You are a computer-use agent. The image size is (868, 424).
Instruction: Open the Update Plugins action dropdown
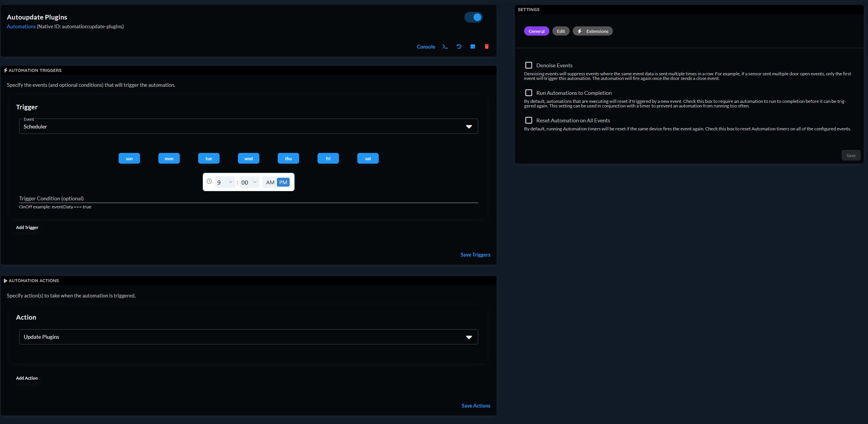(249, 337)
